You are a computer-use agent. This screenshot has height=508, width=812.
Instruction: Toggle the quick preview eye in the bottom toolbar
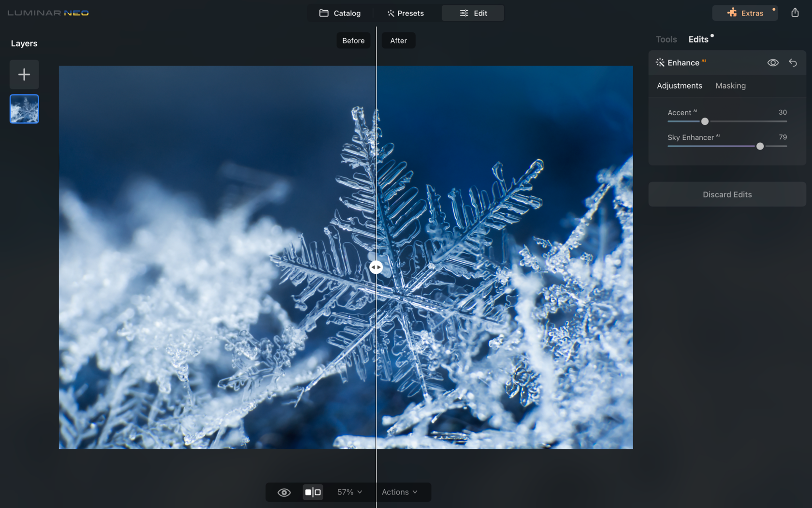[x=284, y=492]
